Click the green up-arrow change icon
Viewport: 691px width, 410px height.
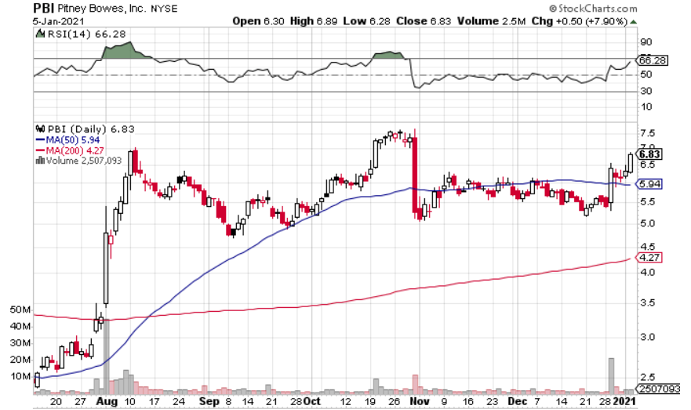click(633, 22)
